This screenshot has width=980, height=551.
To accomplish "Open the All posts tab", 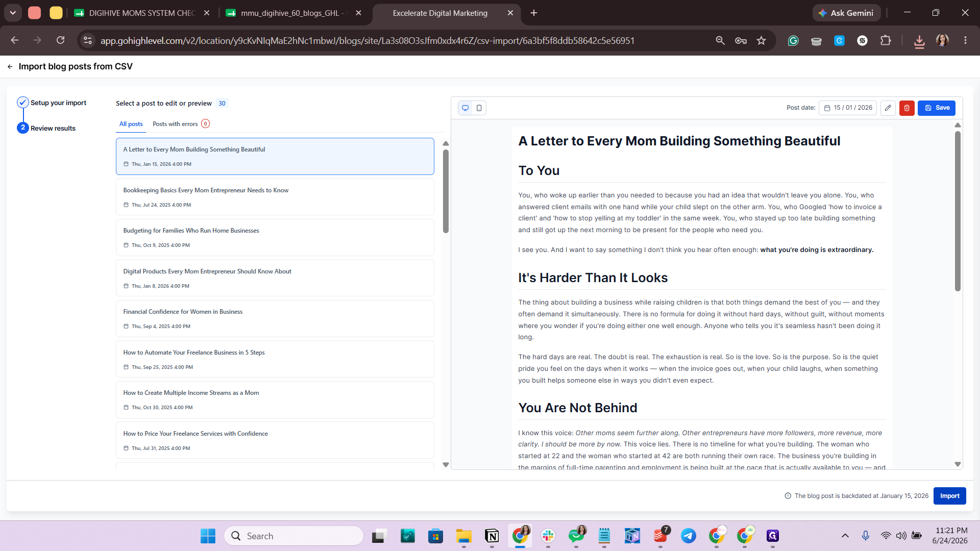I will pyautogui.click(x=131, y=124).
